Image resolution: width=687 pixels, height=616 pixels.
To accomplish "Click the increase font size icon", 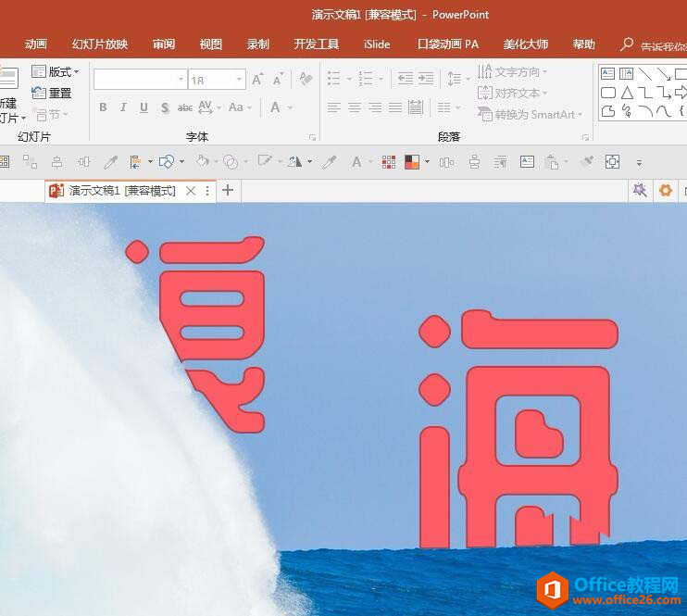I will click(257, 80).
